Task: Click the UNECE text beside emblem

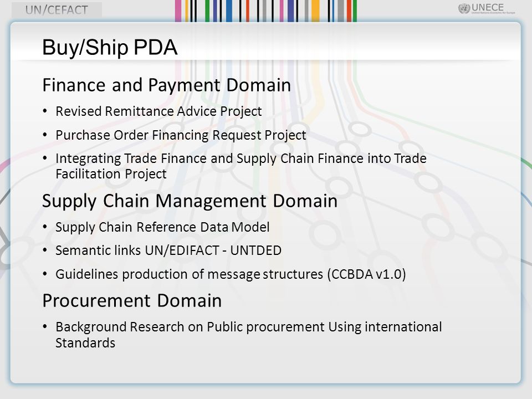Action: tap(488, 7)
